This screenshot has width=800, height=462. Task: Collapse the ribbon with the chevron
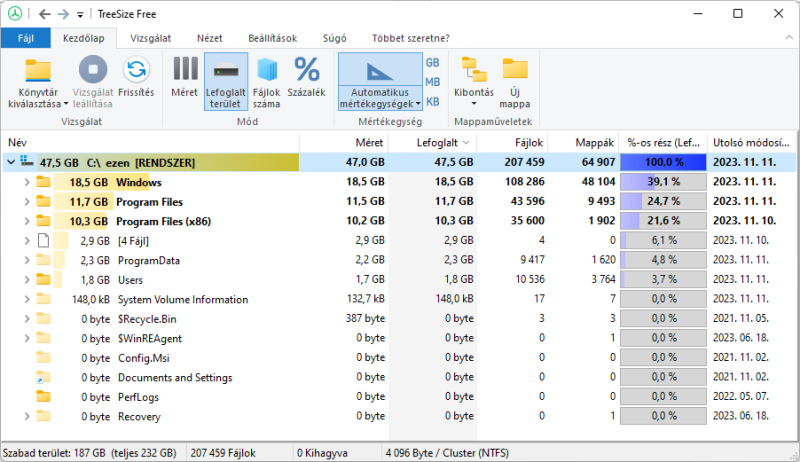pyautogui.click(x=789, y=38)
